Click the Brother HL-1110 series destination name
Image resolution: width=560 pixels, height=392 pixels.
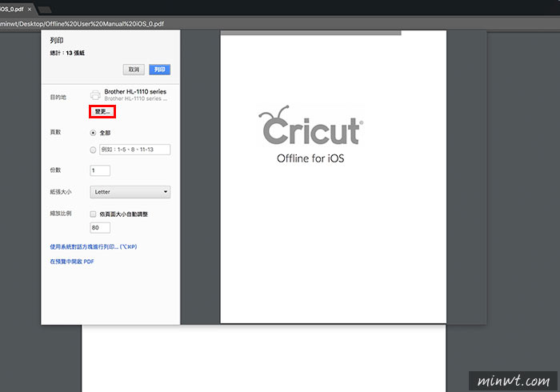click(x=135, y=92)
